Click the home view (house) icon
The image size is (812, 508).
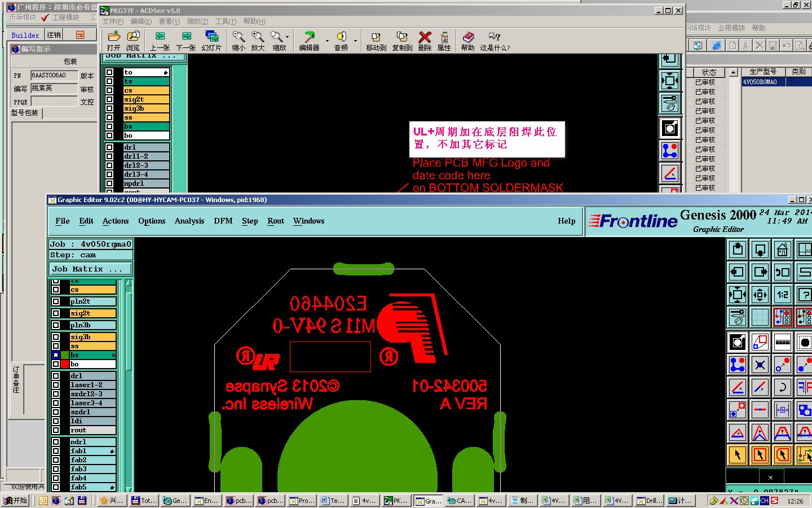[783, 249]
